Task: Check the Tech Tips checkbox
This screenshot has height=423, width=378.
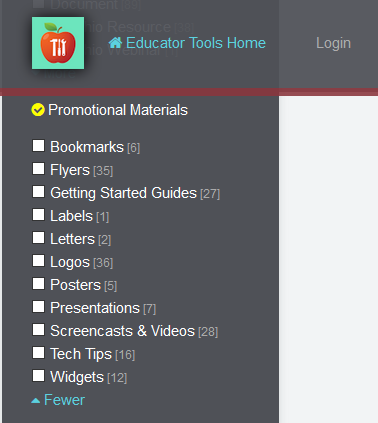Action: point(38,353)
